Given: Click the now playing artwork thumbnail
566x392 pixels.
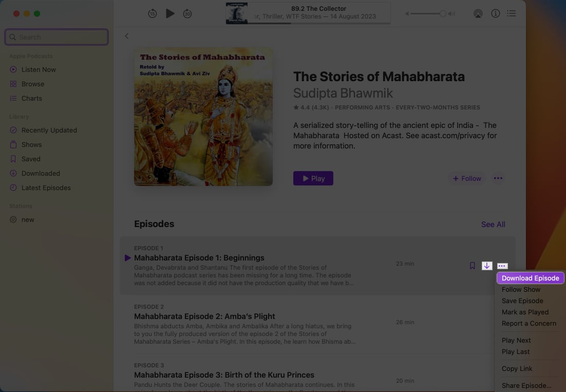Looking at the screenshot, I should tap(237, 13).
